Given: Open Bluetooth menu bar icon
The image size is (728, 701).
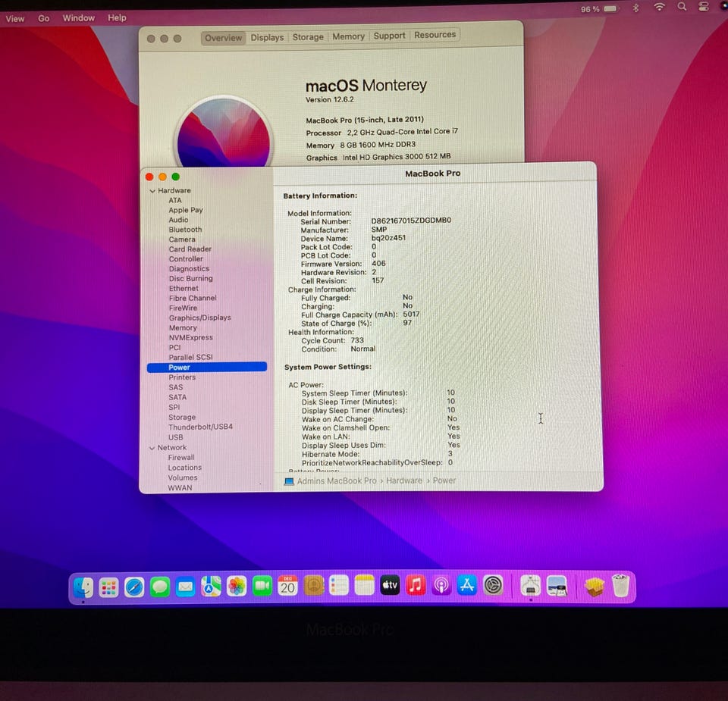Looking at the screenshot, I should (x=636, y=8).
